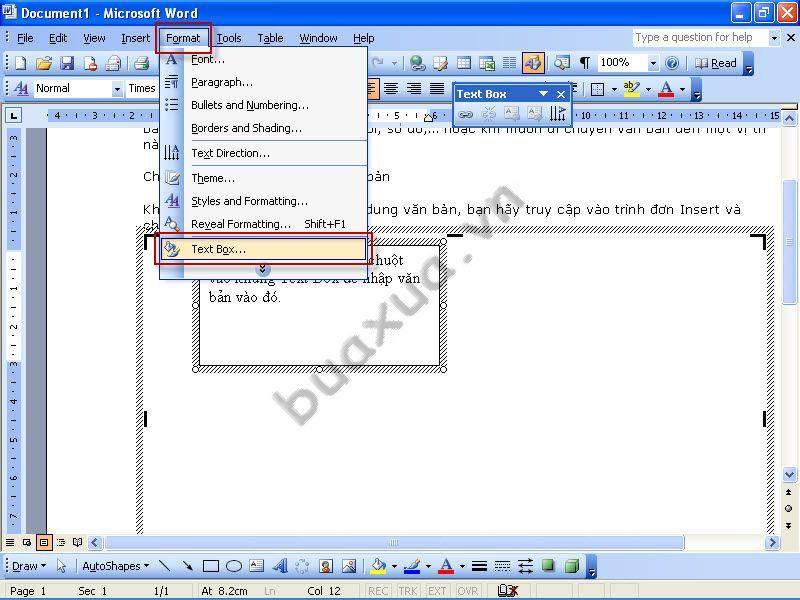The image size is (800, 600).
Task: Apply the yellow Highlight marker
Action: 632,89
